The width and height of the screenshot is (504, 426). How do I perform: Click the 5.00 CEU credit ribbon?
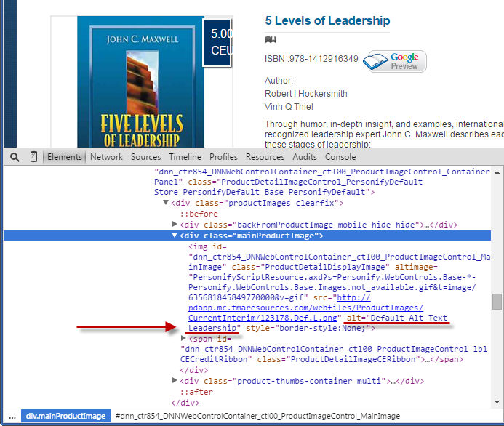pos(218,42)
